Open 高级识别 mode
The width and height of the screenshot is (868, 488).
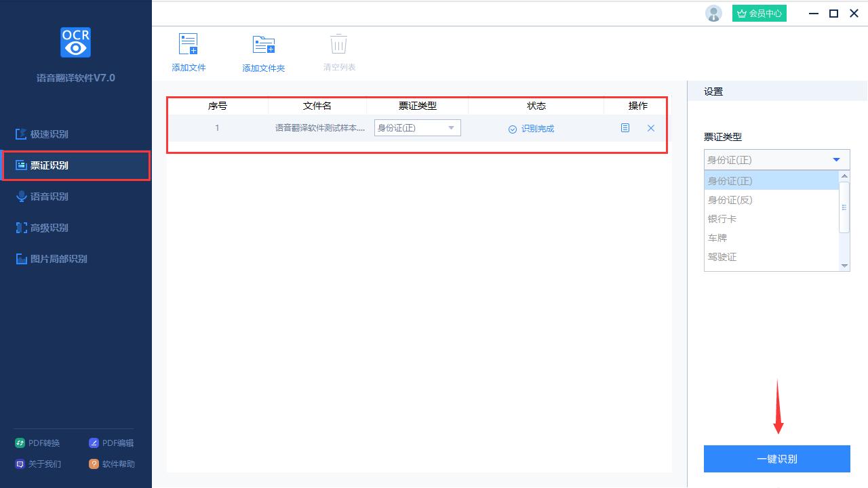pyautogui.click(x=49, y=228)
